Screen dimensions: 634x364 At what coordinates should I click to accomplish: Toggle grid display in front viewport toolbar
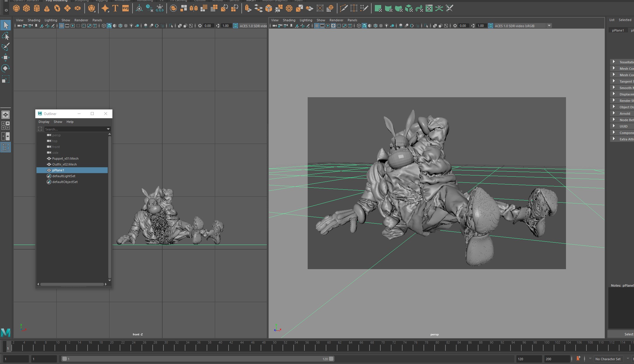62,26
